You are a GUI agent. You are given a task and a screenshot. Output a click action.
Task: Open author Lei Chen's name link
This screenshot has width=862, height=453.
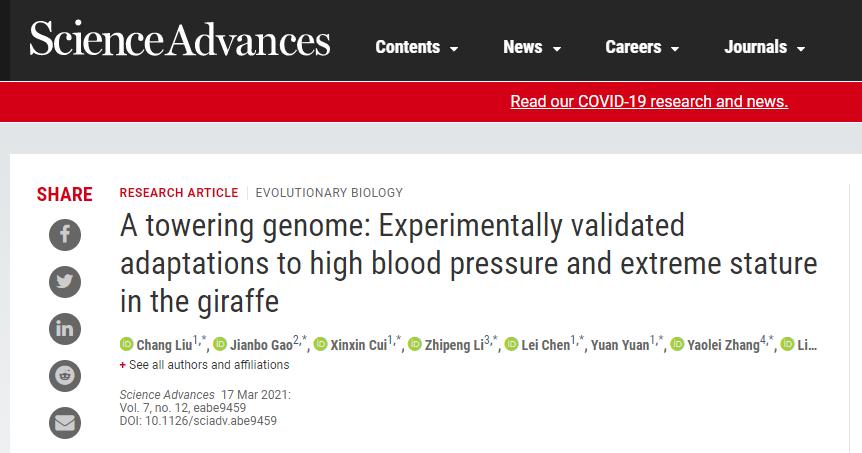pyautogui.click(x=545, y=345)
